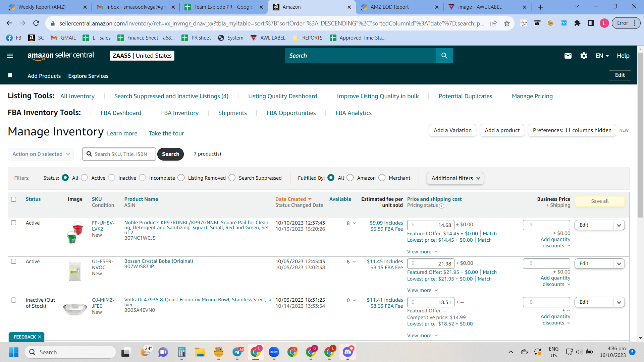Open the messages envelope icon
This screenshot has width=644, height=362.
click(568, 56)
